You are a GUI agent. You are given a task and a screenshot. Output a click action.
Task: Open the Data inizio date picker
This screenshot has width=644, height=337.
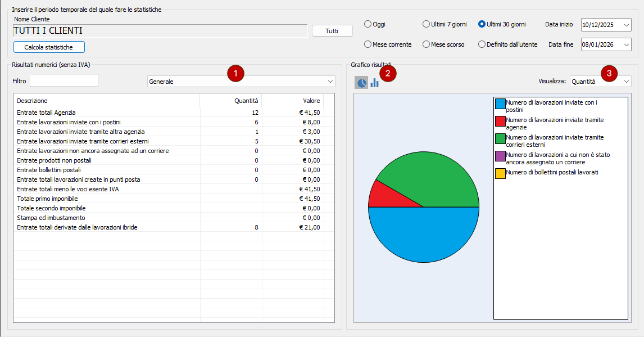click(627, 25)
